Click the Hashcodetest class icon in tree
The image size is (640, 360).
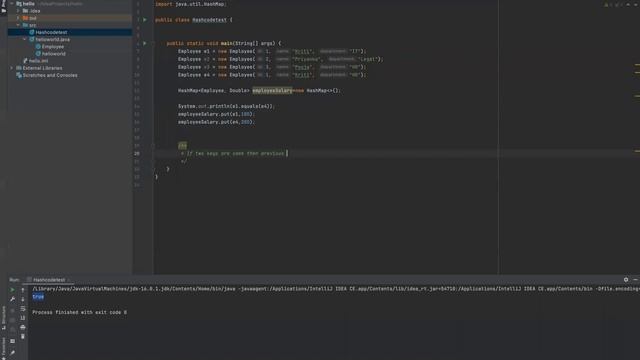pyautogui.click(x=31, y=32)
